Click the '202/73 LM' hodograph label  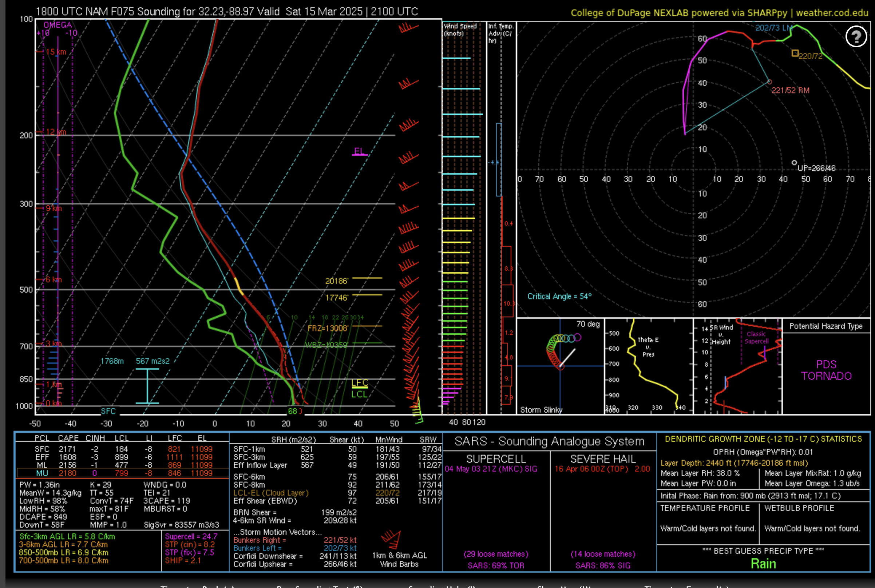coord(774,28)
